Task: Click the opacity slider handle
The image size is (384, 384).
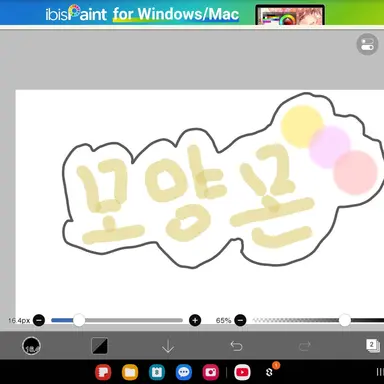Action: tap(345, 320)
